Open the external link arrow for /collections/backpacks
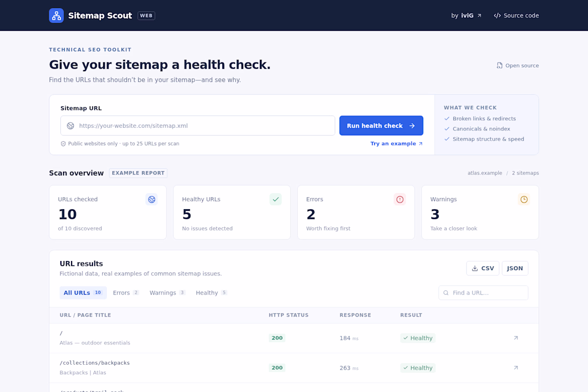Screen dimensions: 588x392 coord(516,368)
